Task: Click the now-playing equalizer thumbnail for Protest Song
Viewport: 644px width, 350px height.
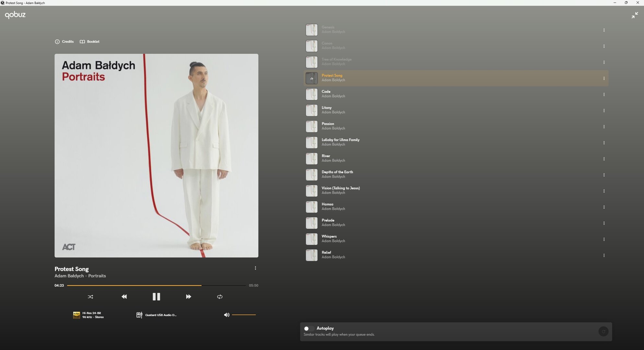Action: click(x=311, y=78)
